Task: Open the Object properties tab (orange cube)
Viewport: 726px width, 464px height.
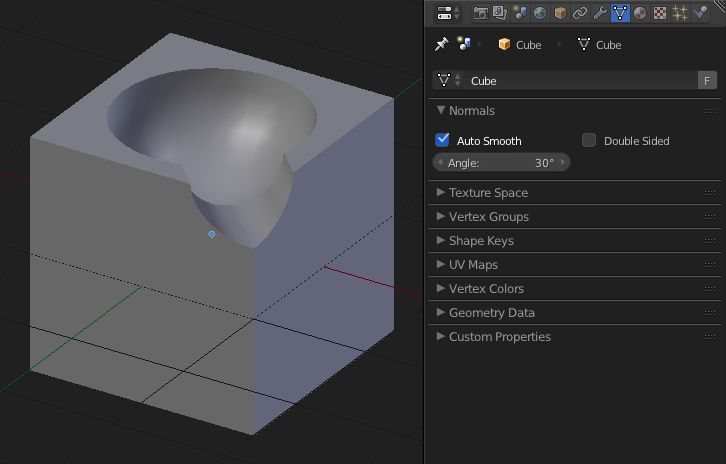Action: pos(560,13)
